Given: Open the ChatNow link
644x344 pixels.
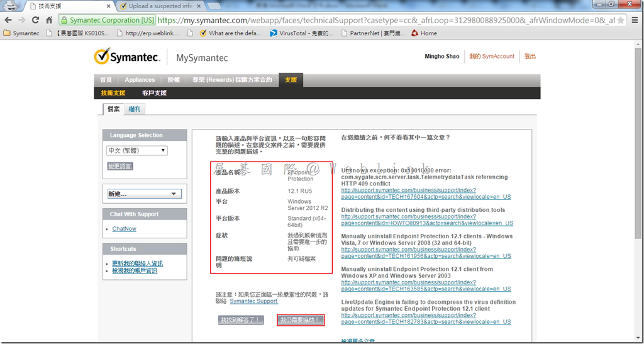Looking at the screenshot, I should (x=124, y=229).
